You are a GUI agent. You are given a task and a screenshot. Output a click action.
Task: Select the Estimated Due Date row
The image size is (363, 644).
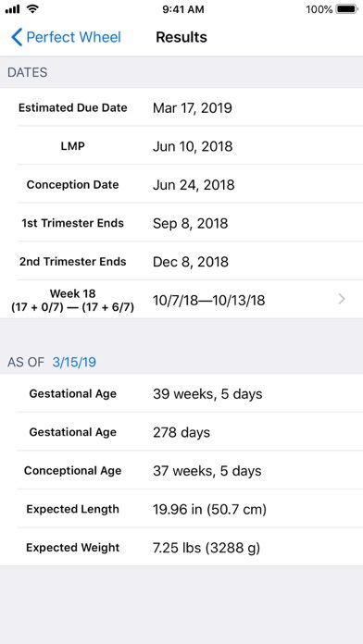[181, 107]
